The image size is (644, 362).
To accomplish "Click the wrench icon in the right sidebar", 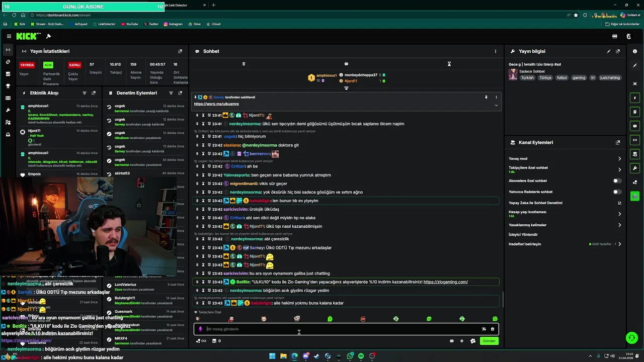I will (x=635, y=168).
